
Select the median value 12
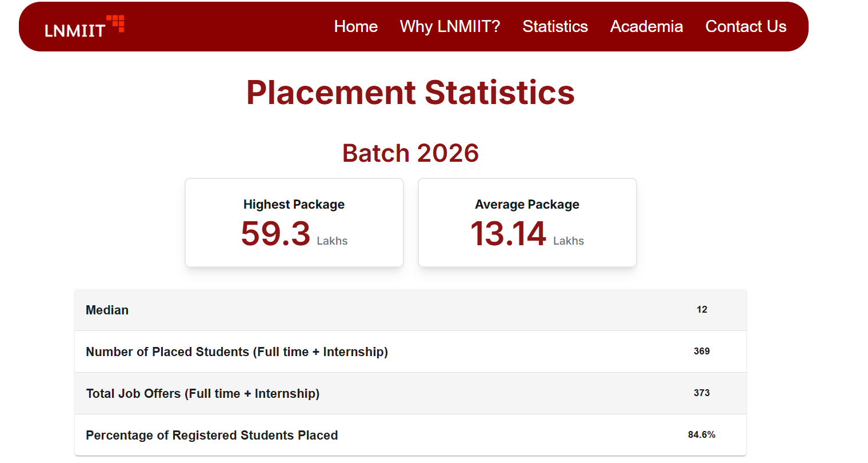(x=702, y=310)
